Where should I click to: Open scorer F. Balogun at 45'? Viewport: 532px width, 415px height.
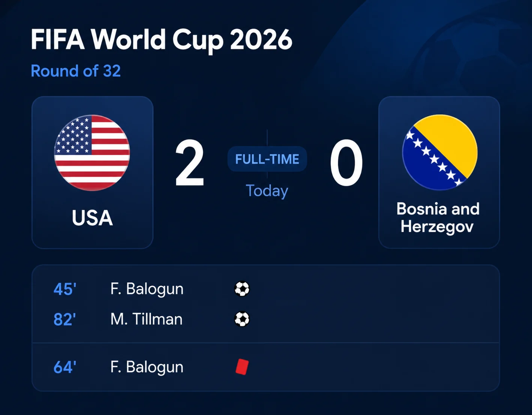pos(147,289)
